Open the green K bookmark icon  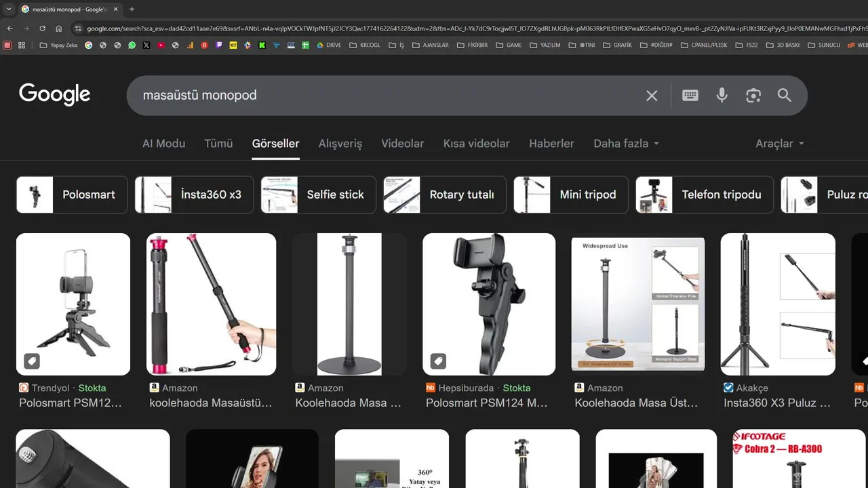pyautogui.click(x=262, y=45)
